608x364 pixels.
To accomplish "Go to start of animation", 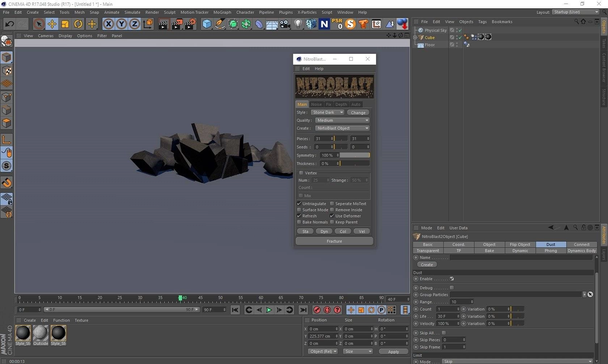I will coord(235,310).
